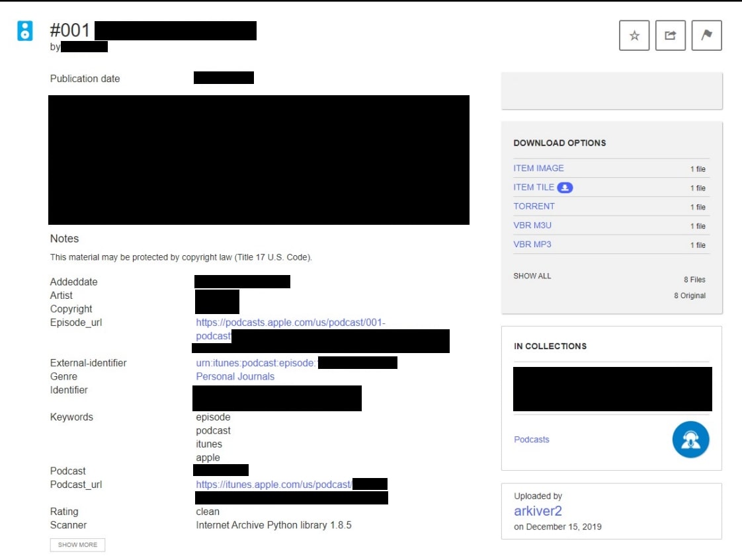Open the iTunes podcast URL link

coord(274,485)
